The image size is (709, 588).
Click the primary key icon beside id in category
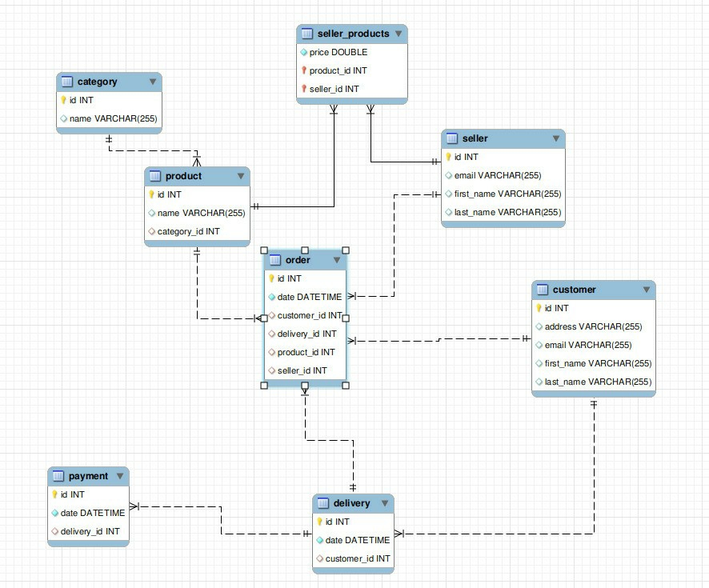click(65, 100)
